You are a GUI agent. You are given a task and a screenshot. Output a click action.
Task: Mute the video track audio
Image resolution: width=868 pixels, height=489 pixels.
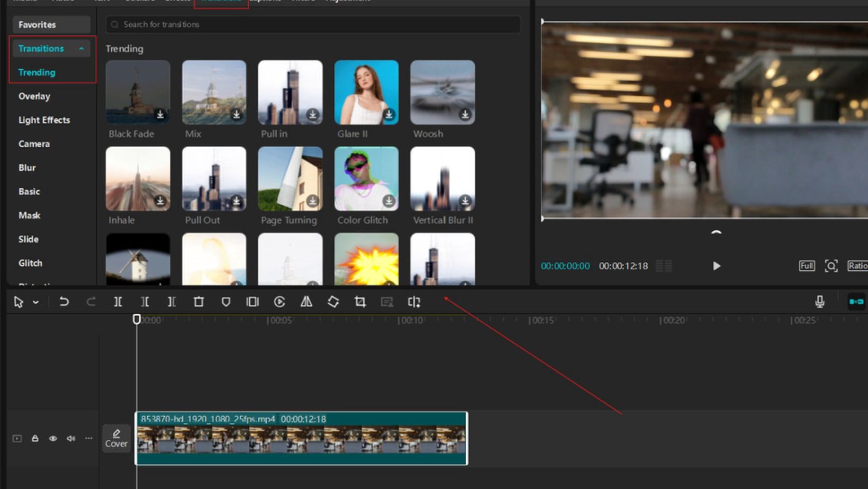click(71, 439)
